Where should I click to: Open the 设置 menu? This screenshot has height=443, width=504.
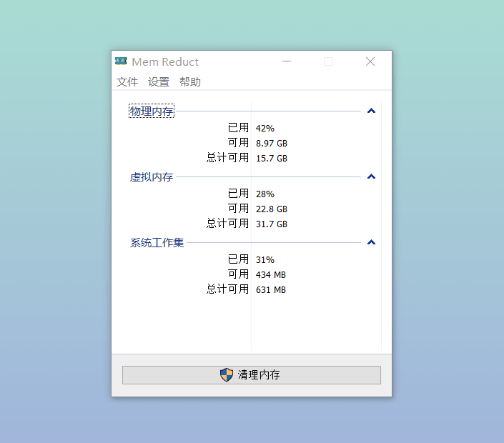159,82
